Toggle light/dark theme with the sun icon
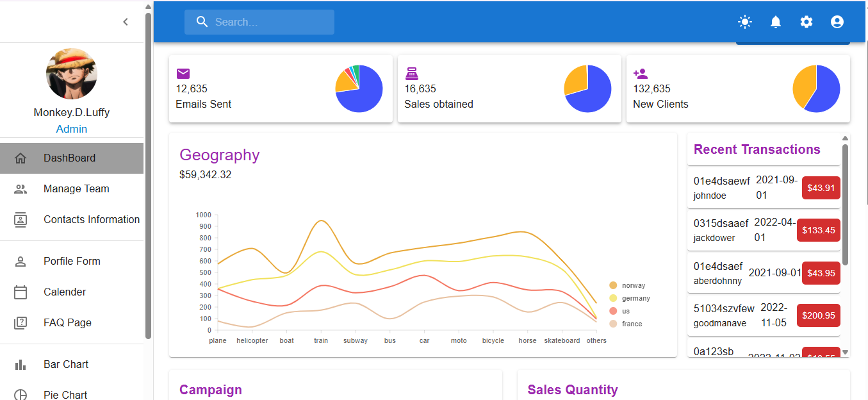868x400 pixels. (x=744, y=22)
